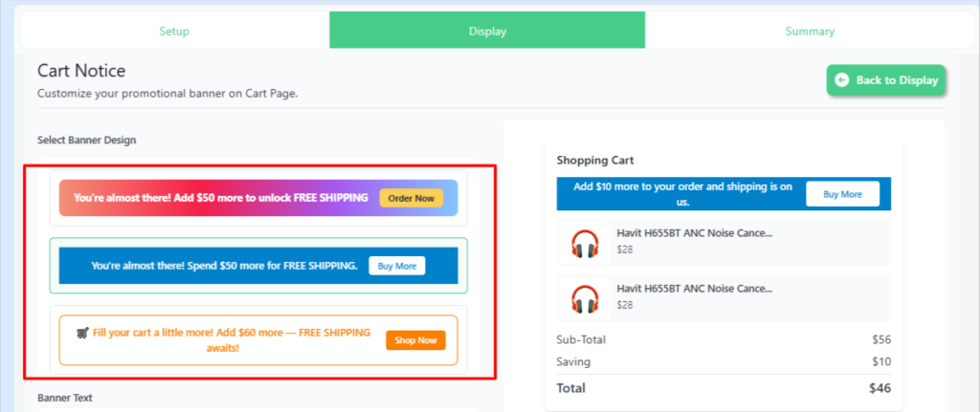Screen dimensions: 980x412
Task: Click the Banner Text label
Action: (65, 397)
